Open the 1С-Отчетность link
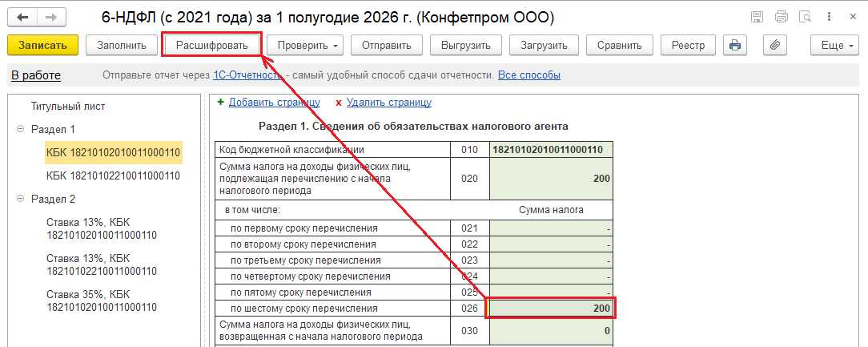The height and width of the screenshot is (347, 868). coord(247,75)
